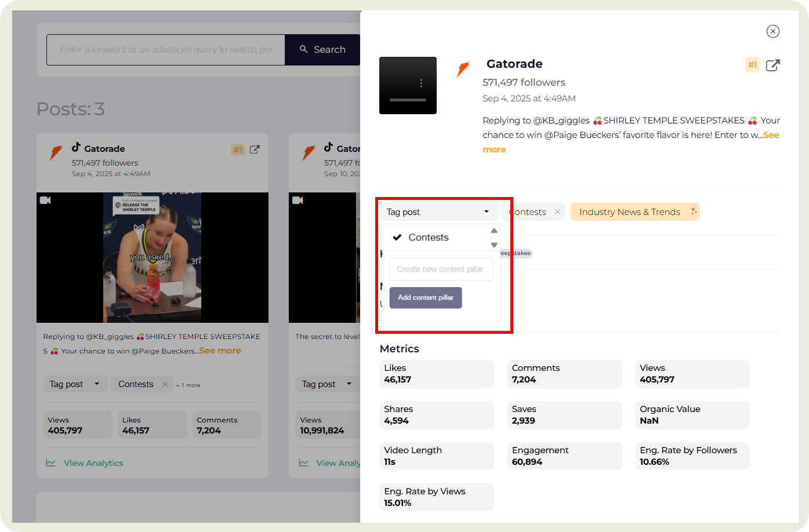Focus the Create new content pillar field
Image resolution: width=809 pixels, height=532 pixels.
pos(440,269)
